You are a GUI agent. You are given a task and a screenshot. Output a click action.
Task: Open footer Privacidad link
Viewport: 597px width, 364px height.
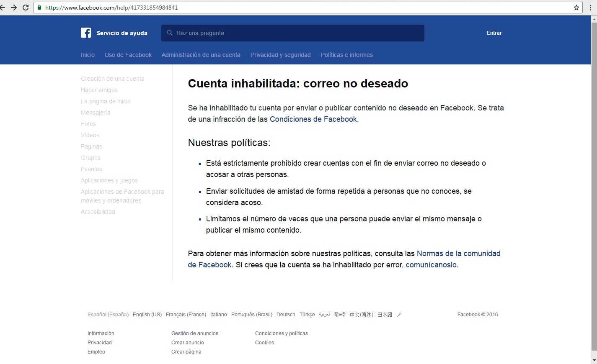pos(100,343)
